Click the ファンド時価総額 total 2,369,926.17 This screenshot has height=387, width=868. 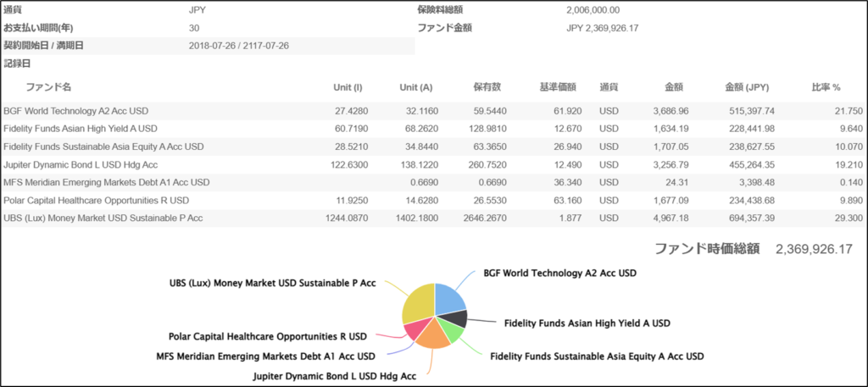tap(814, 249)
